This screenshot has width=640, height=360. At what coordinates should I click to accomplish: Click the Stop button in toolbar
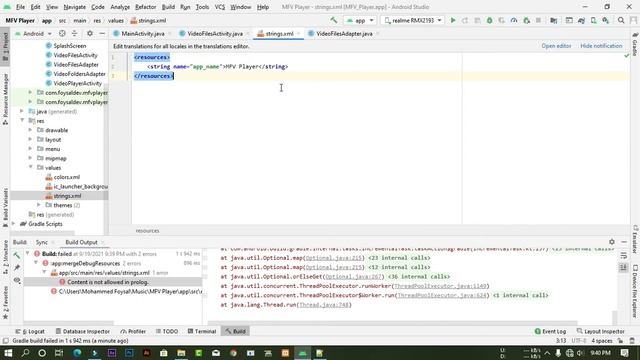pyautogui.click(x=538, y=20)
